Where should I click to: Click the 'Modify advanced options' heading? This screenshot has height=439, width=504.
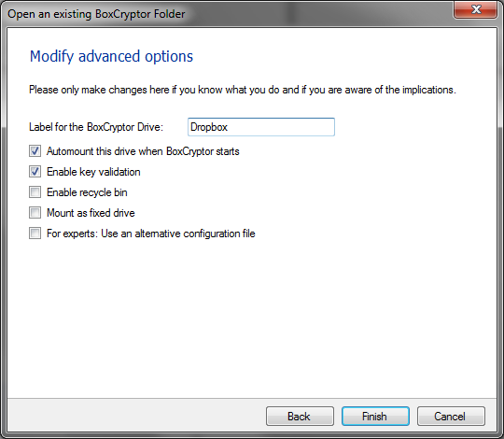tap(111, 57)
